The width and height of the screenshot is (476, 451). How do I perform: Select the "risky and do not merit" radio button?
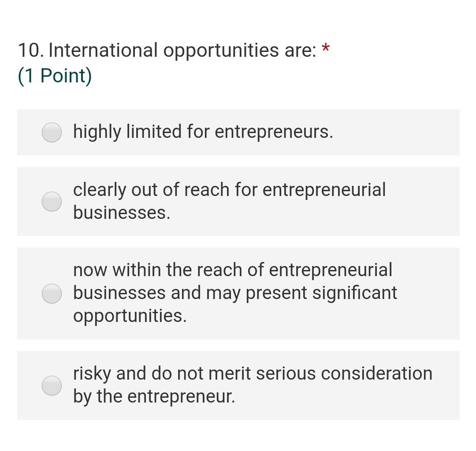pos(52,385)
